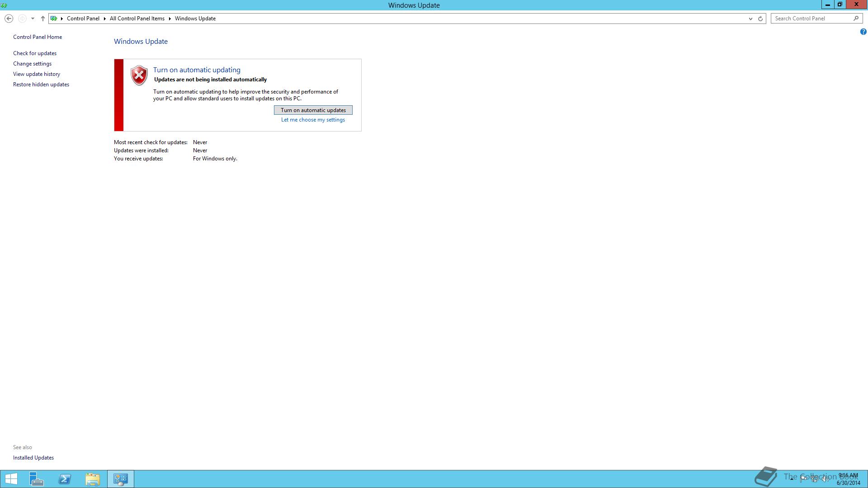Click Check for updates link
The width and height of the screenshot is (868, 488).
pyautogui.click(x=35, y=53)
